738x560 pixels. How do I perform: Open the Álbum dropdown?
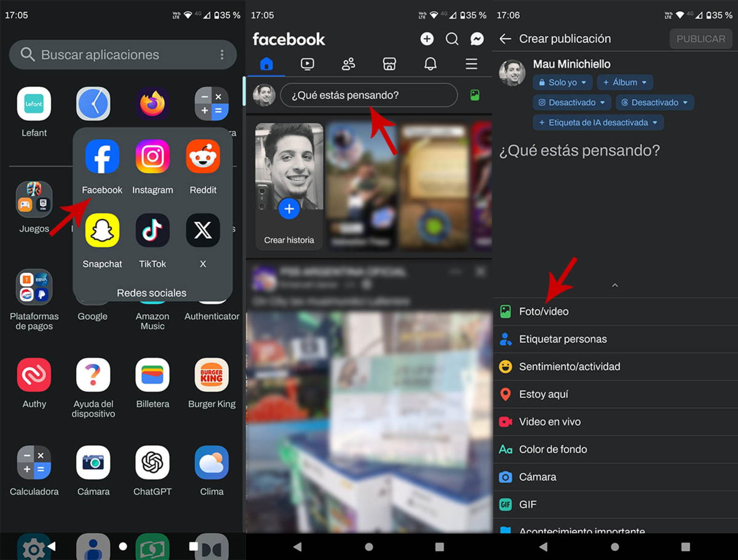(625, 82)
